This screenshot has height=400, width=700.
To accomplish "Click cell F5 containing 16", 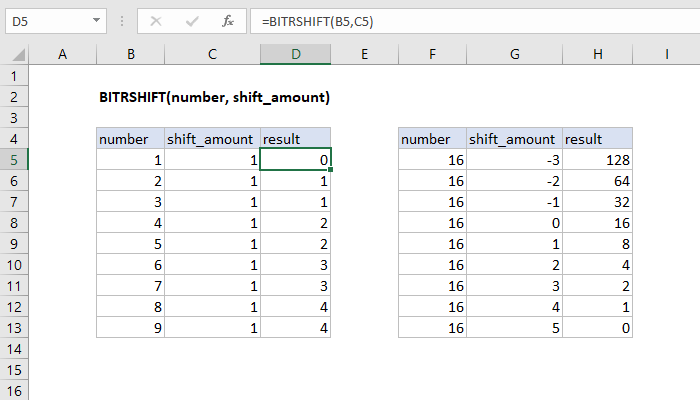I will (432, 160).
